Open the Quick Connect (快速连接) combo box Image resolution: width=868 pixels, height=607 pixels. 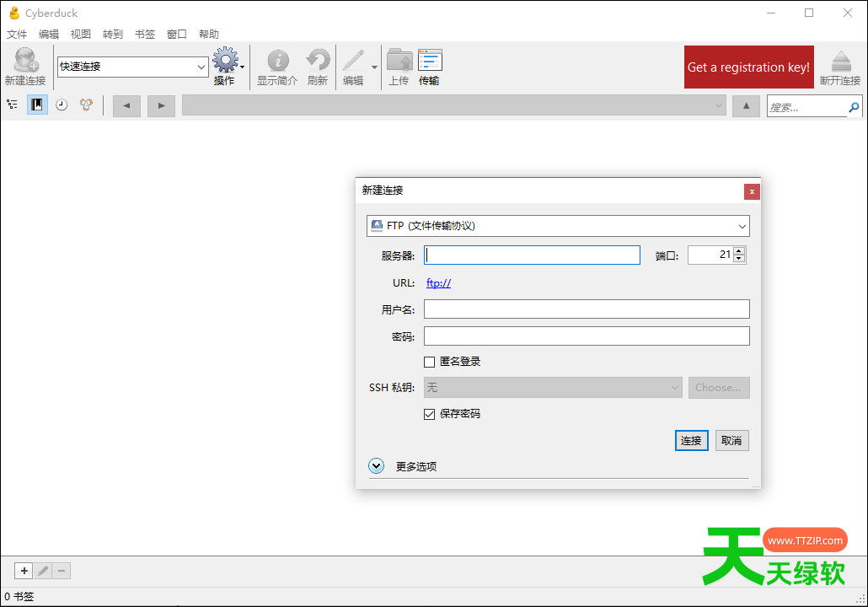(x=133, y=67)
